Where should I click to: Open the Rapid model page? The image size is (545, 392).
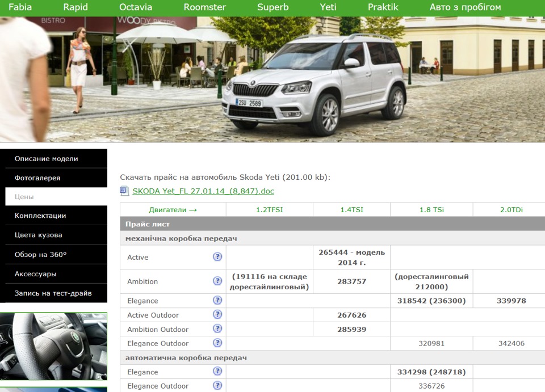(76, 7)
